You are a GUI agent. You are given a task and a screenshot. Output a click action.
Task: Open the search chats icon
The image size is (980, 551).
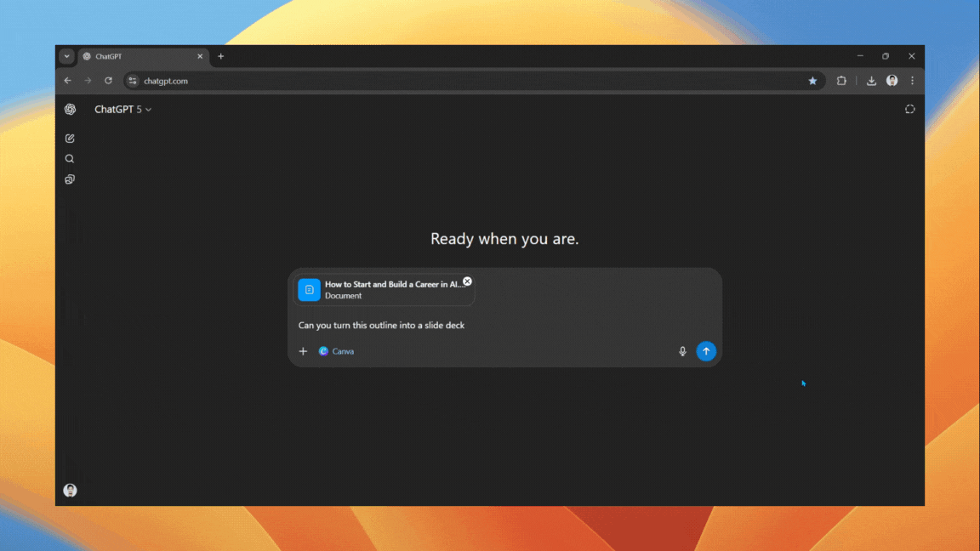coord(69,158)
